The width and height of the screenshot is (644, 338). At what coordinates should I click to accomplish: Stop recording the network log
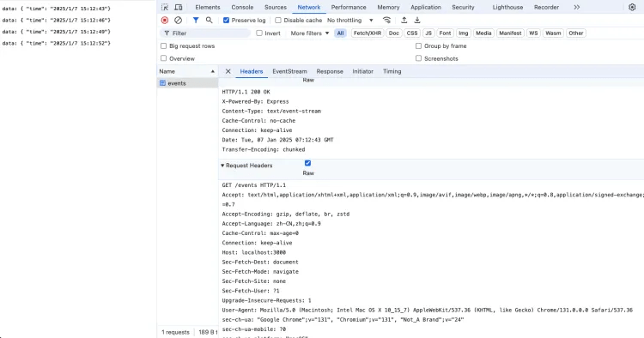pyautogui.click(x=165, y=20)
